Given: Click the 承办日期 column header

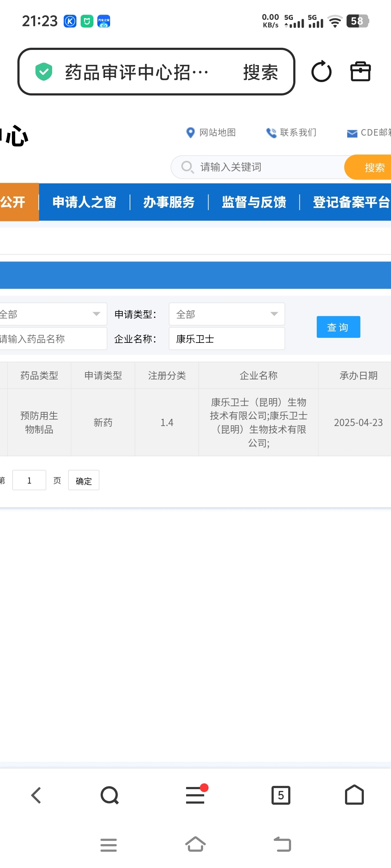Looking at the screenshot, I should click(355, 375).
